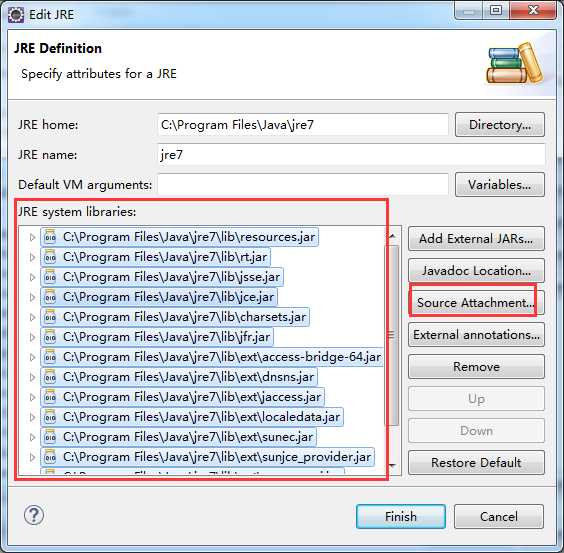The width and height of the screenshot is (564, 553).
Task: Click the jar icon beside sunjce_provider.jar
Action: (50, 457)
